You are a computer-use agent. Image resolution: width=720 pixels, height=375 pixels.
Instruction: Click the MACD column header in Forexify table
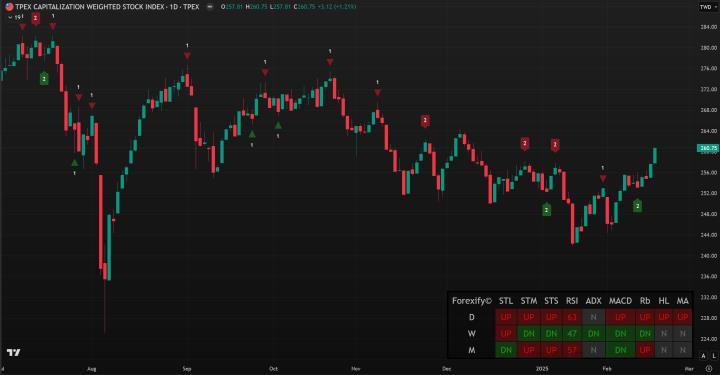(x=620, y=301)
